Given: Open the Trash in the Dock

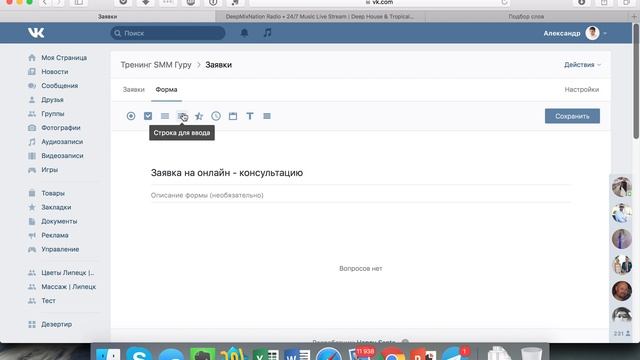Looking at the screenshot, I should tap(531, 354).
